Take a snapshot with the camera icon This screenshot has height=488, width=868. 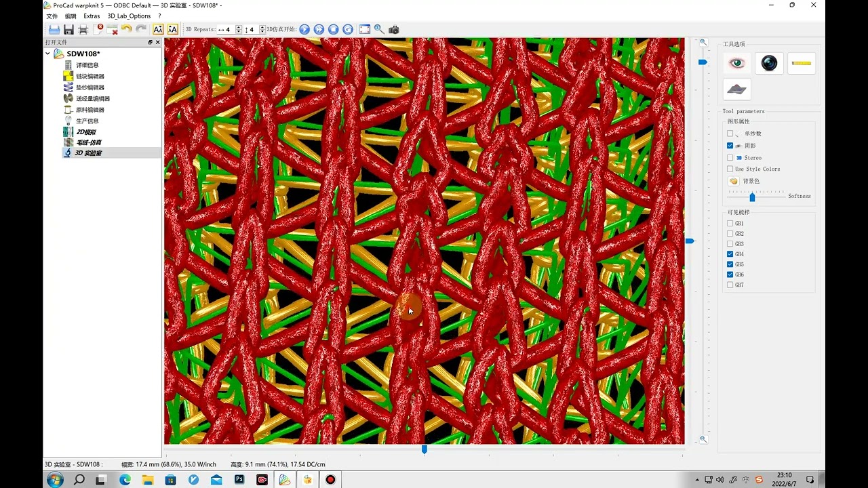point(393,29)
